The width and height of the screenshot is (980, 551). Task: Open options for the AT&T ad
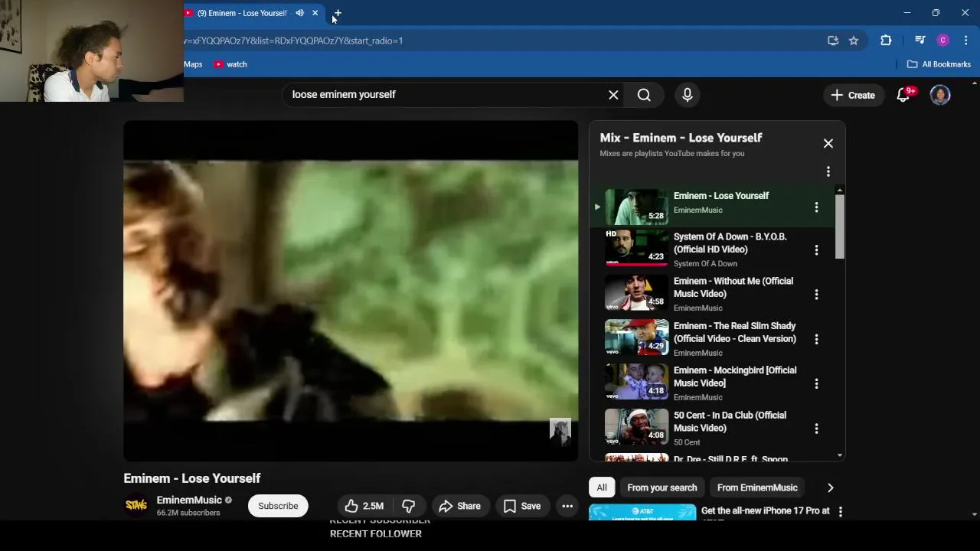pyautogui.click(x=841, y=511)
